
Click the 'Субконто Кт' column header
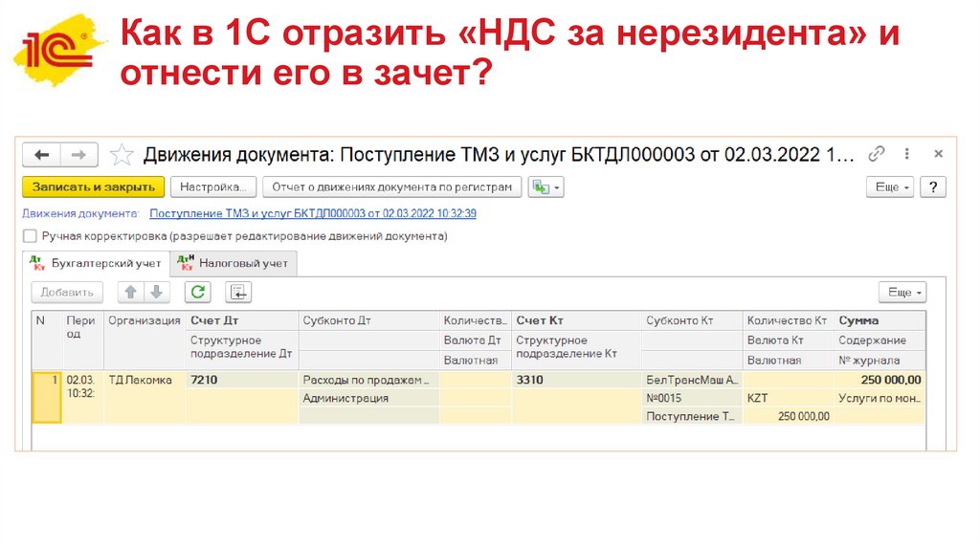(692, 320)
